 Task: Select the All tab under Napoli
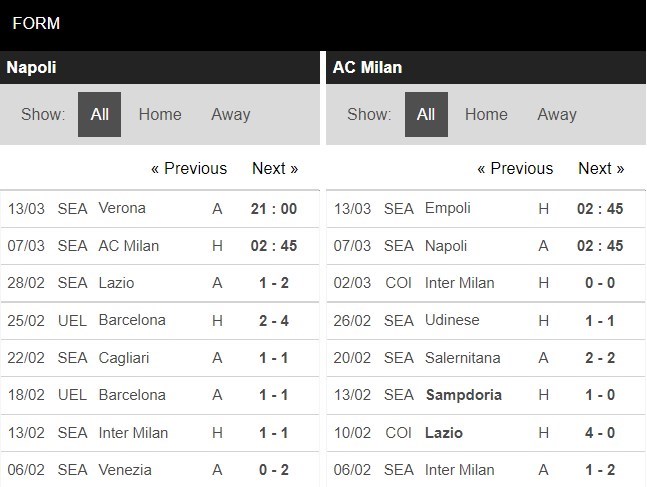[x=100, y=114]
